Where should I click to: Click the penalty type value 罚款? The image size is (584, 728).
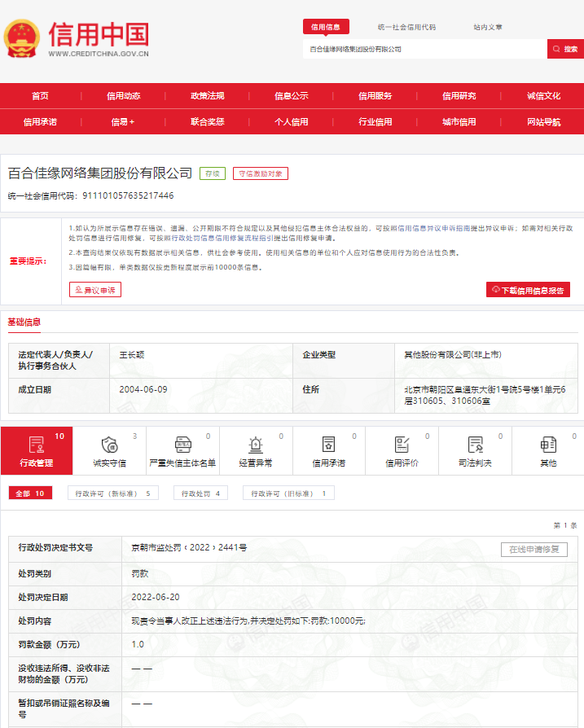coord(140,573)
